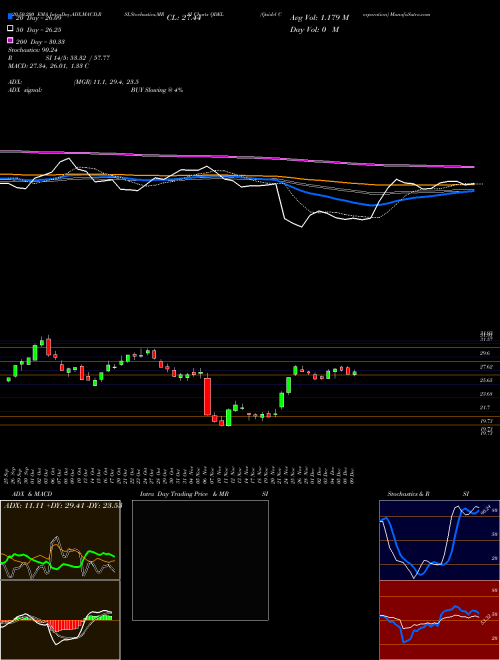The height and width of the screenshot is (660, 500).
Task: Click the 'MACD: 27.34, 26.01, 1.33 C' readout
Action: (48, 66)
